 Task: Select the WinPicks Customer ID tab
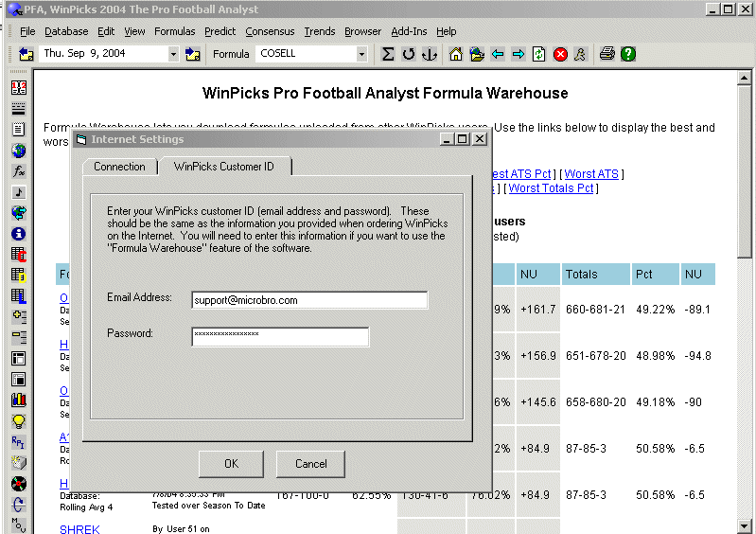[224, 167]
